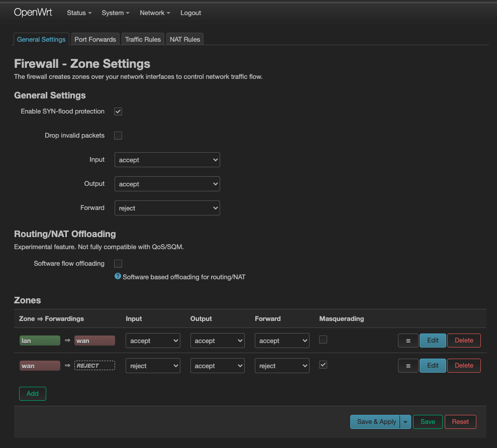The image size is (497, 448).
Task: Click REJECT forwarding badge in wan row
Action: coord(94,366)
